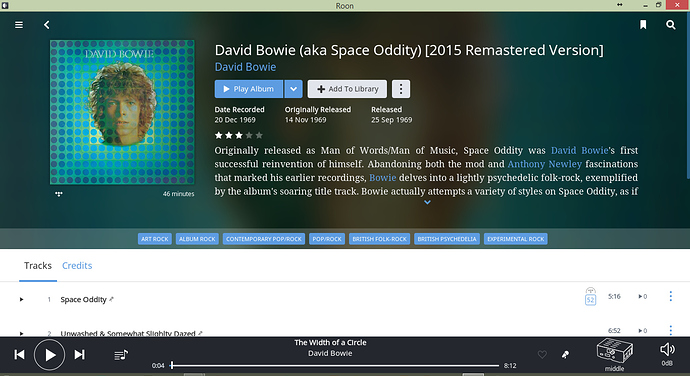Screen dimensions: 690x376
Task: Skip to previous track
Action: (19, 354)
